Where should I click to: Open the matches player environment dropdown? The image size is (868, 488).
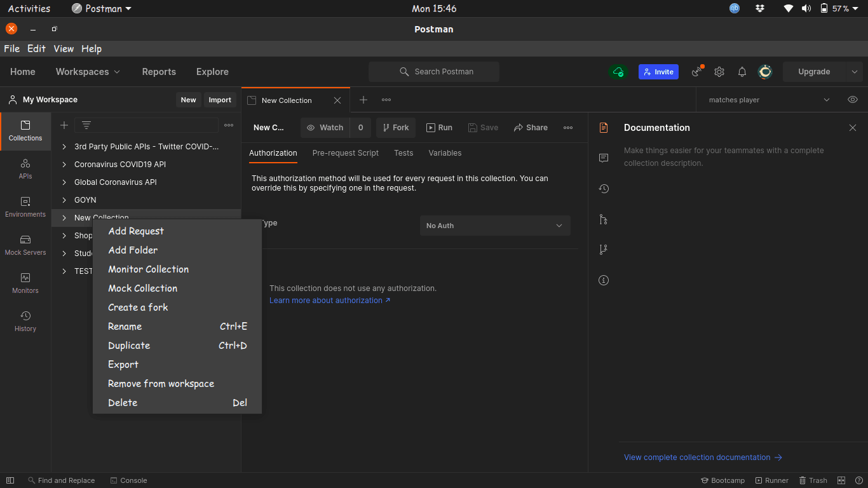769,100
